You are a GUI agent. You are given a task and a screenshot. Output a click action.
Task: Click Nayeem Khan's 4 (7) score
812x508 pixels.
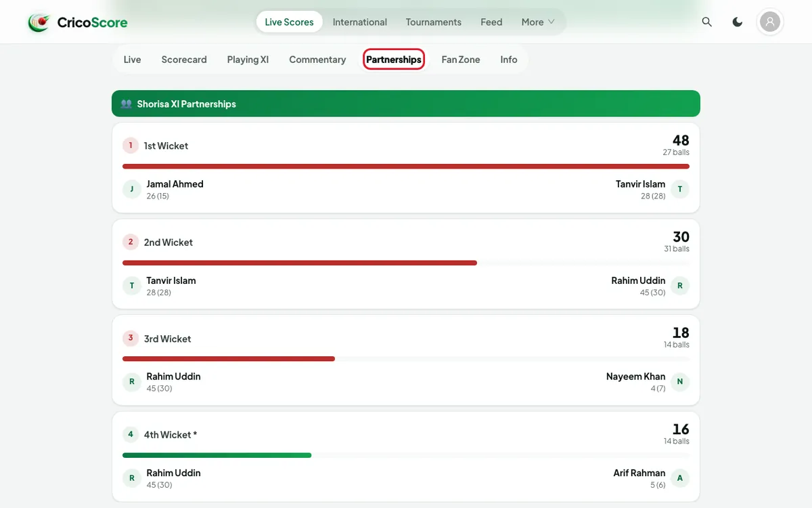click(658, 388)
